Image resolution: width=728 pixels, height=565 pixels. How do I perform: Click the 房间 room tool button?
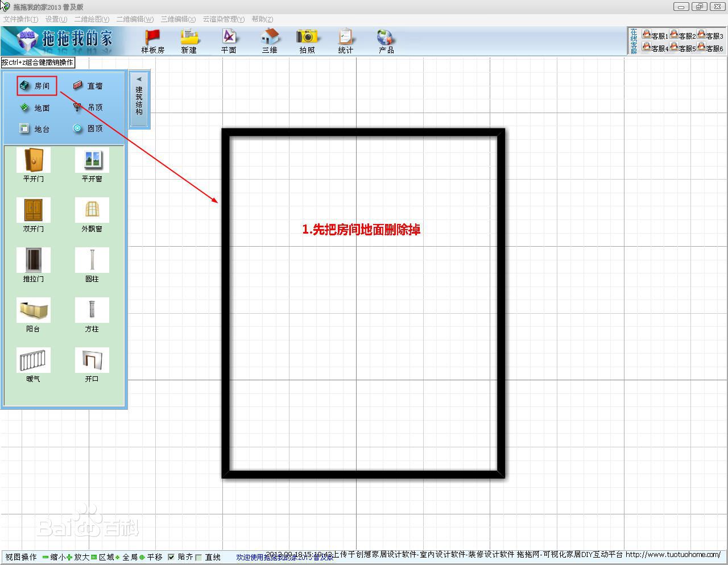pos(36,86)
